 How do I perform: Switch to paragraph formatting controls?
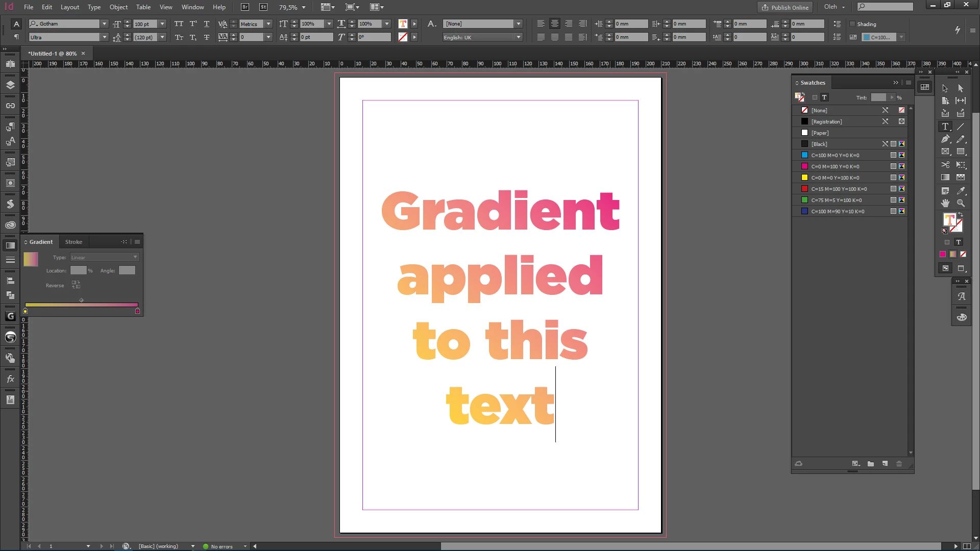16,37
